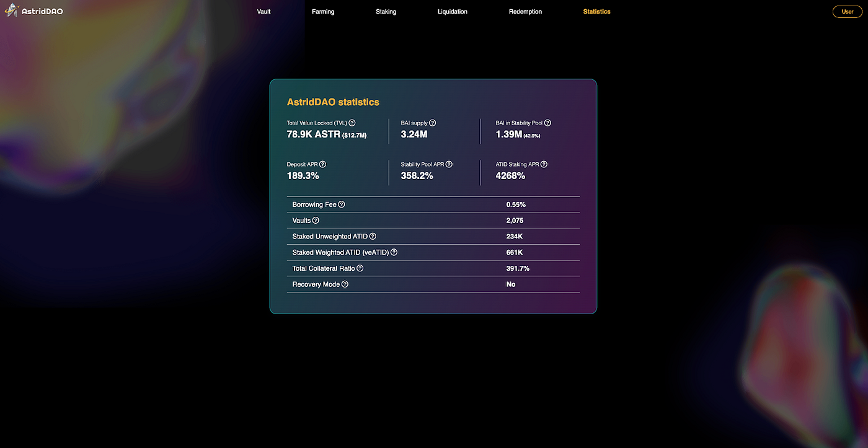The width and height of the screenshot is (868, 448).
Task: Click the User button
Action: coord(848,12)
